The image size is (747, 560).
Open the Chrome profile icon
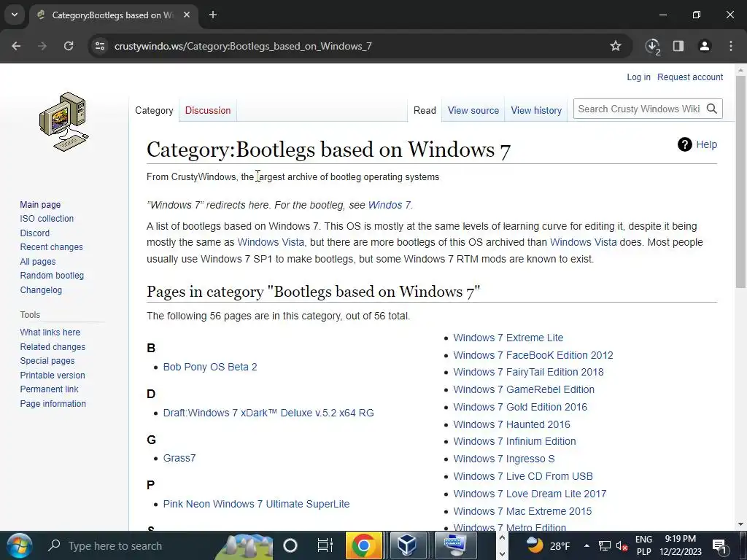point(704,46)
